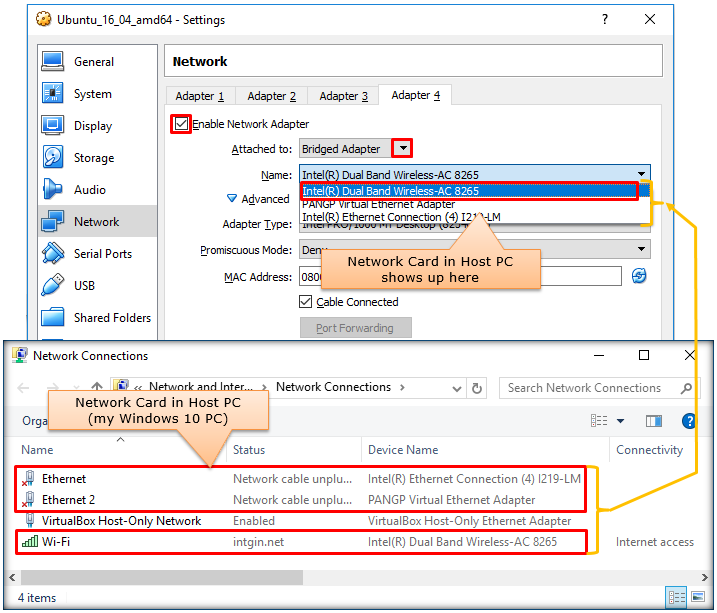717x613 pixels.
Task: Click left arrow of horizontal scrollbar
Action: [x=12, y=577]
